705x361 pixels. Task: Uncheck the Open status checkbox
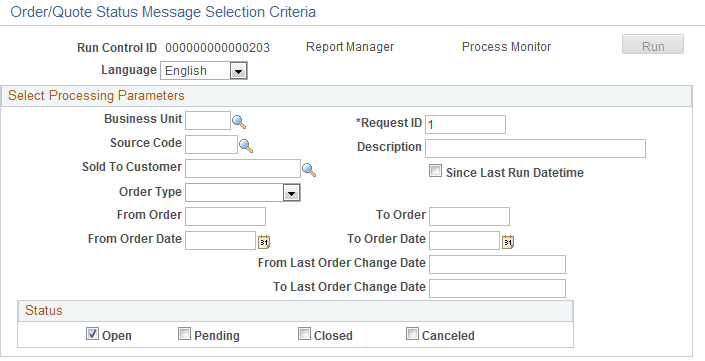[x=92, y=334]
